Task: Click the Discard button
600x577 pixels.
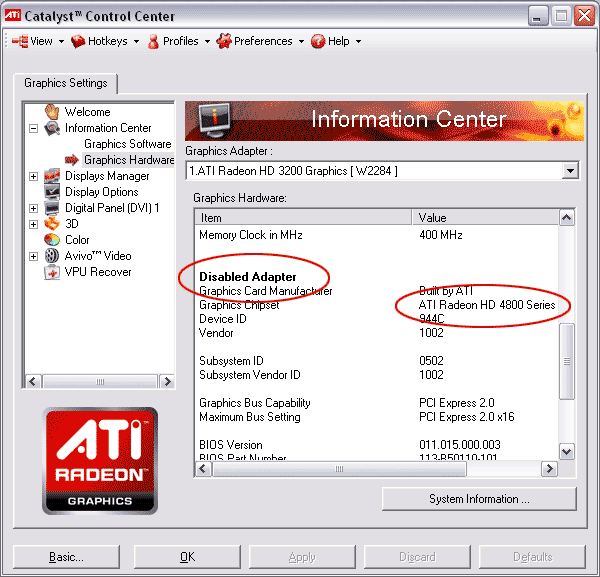Action: coord(417,557)
